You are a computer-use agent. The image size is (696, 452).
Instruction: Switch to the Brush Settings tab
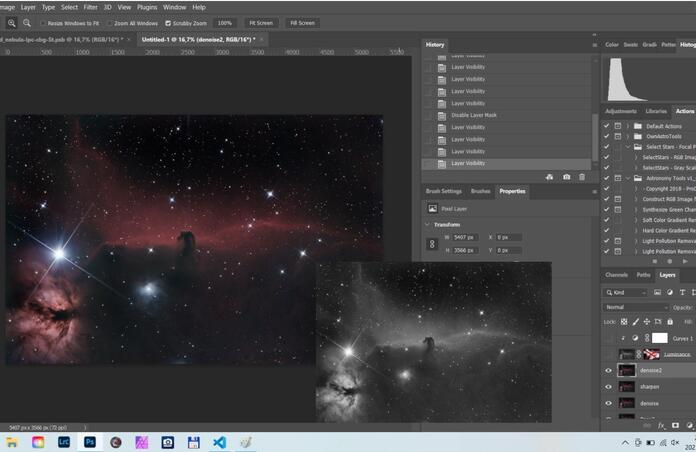pyautogui.click(x=444, y=191)
